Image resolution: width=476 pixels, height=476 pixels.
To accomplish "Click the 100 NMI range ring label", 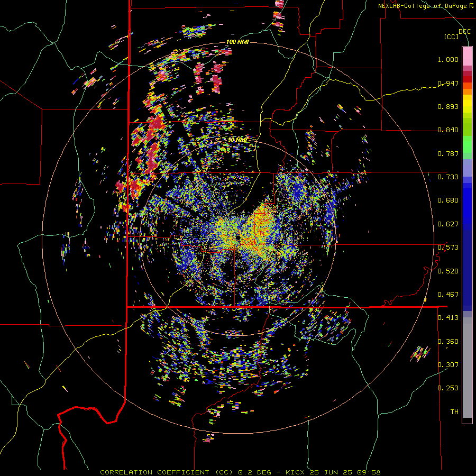I will [x=237, y=42].
